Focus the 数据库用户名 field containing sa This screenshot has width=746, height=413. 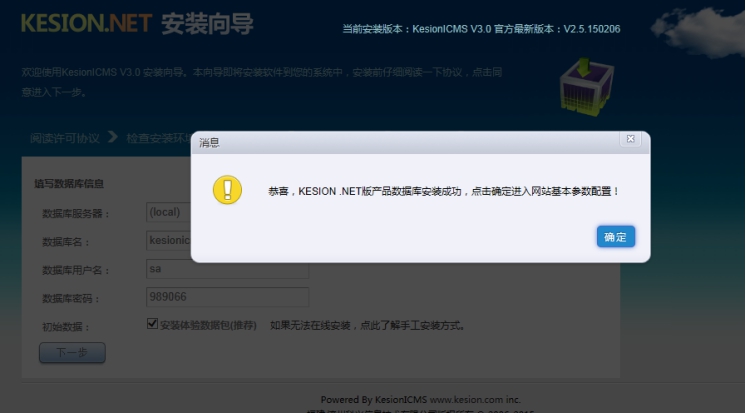[x=227, y=270]
